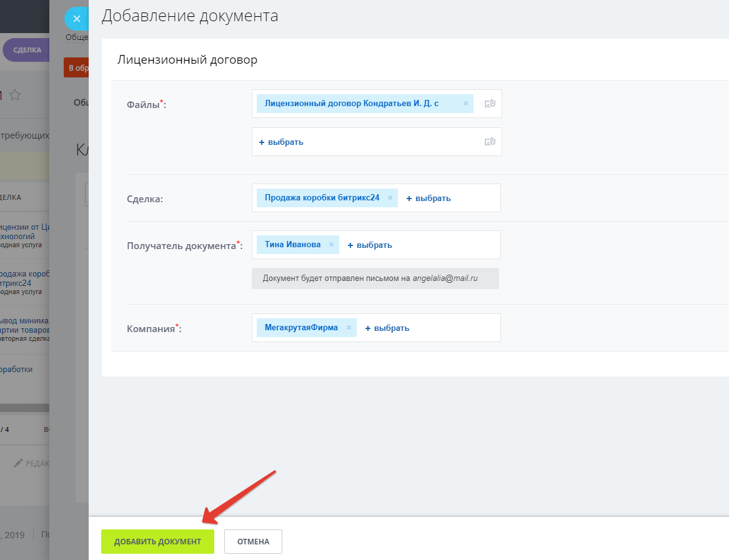Screen dimensions: 729x560
Task: Open file library icon in empty file field
Action: pos(490,142)
